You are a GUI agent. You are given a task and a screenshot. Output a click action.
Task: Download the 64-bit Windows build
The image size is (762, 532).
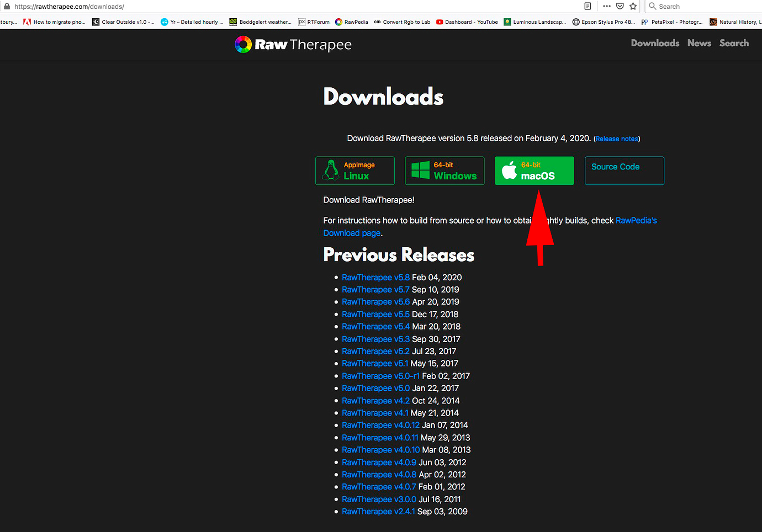point(444,171)
